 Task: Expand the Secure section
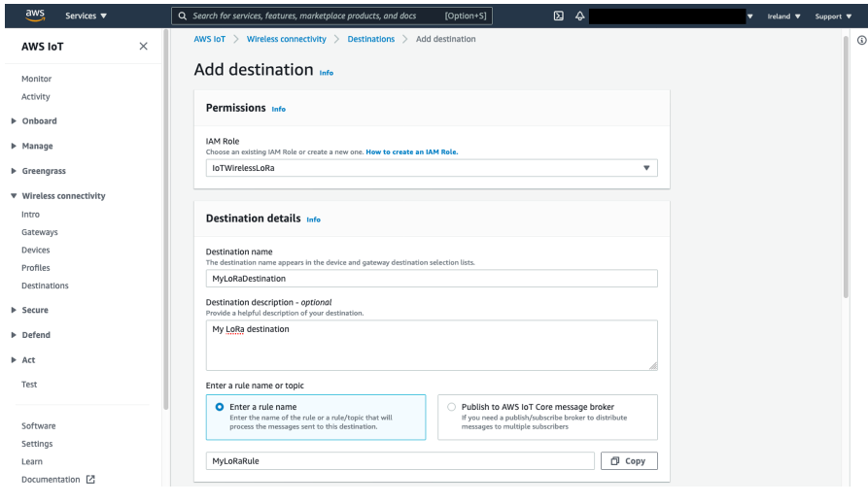(x=14, y=311)
